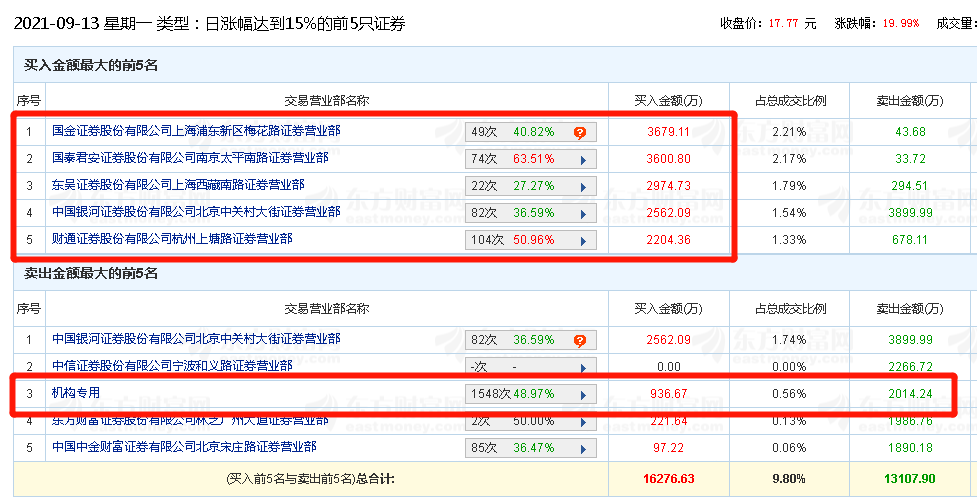Click arrow icon in 东方财富证券 row
The image size is (977, 500).
[x=583, y=422]
